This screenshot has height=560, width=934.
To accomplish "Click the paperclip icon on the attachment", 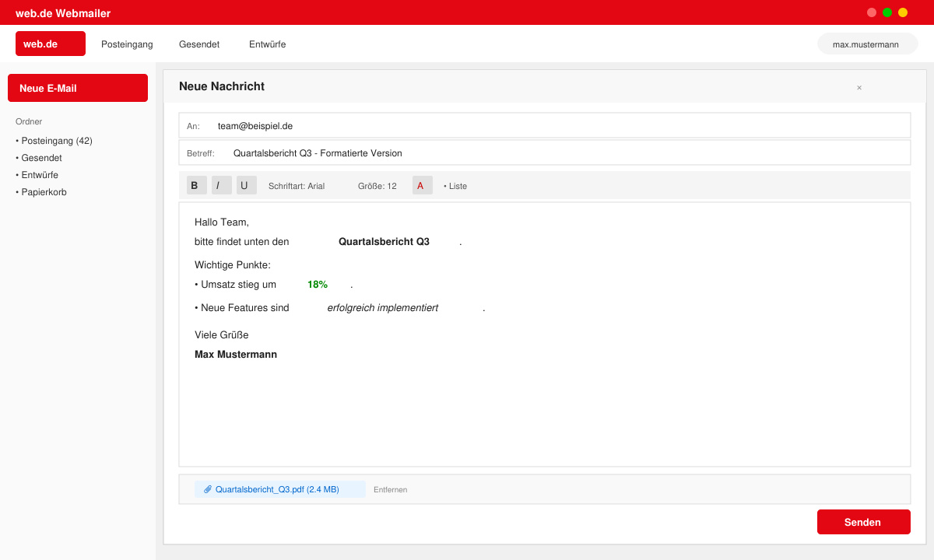I will (x=208, y=489).
